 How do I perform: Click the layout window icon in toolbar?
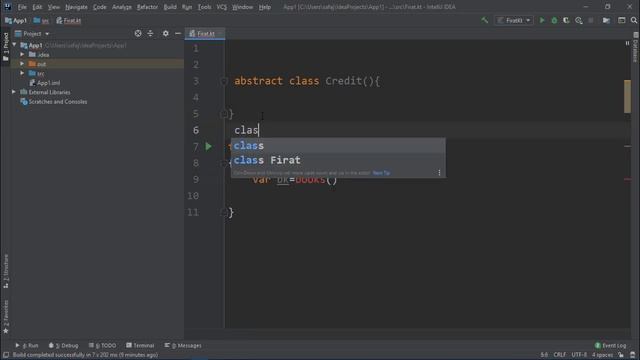(x=622, y=20)
